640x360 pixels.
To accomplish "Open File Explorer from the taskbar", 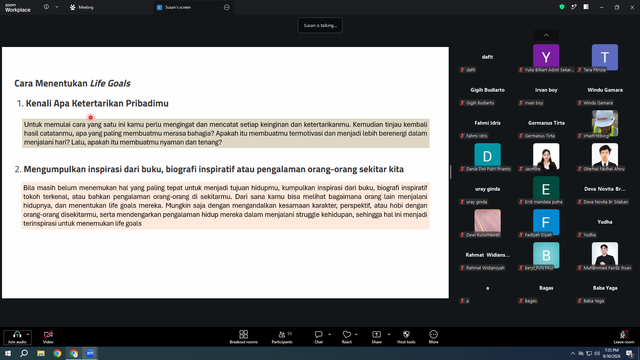I will tap(41, 353).
